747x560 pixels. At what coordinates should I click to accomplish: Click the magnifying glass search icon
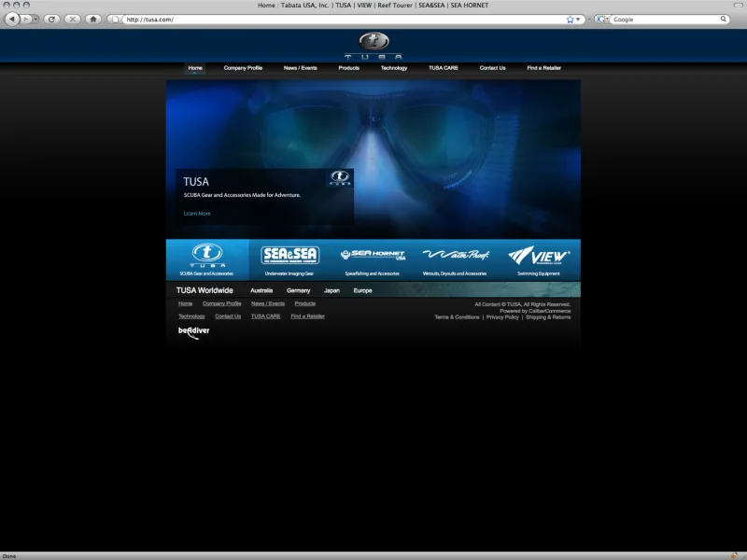click(x=723, y=19)
